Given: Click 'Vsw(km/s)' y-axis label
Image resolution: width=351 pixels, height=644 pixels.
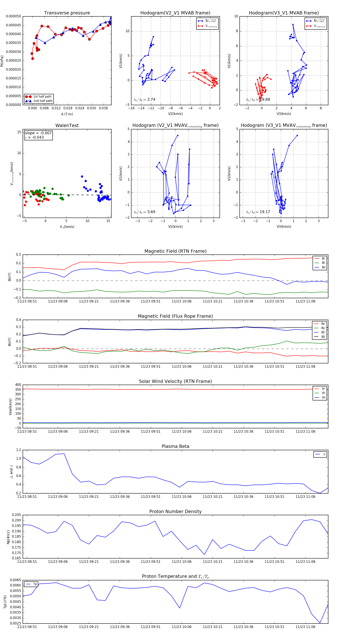Looking at the screenshot, I should pyautogui.click(x=10, y=407).
